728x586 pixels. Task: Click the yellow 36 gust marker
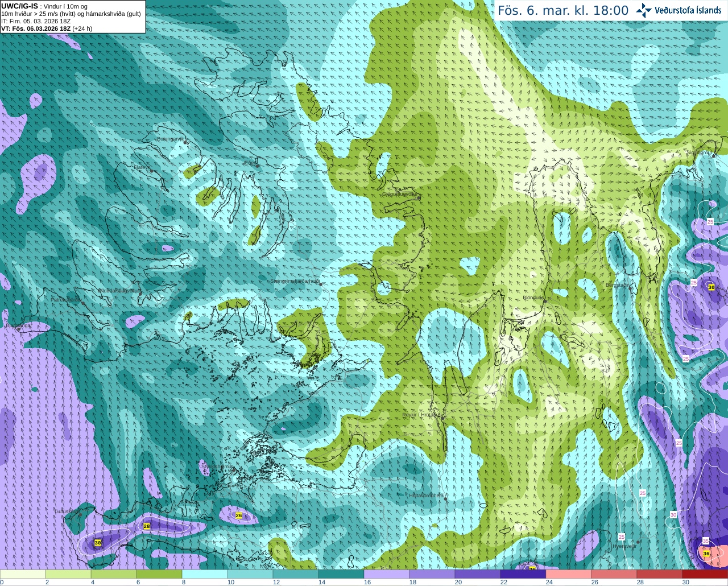pos(706,554)
